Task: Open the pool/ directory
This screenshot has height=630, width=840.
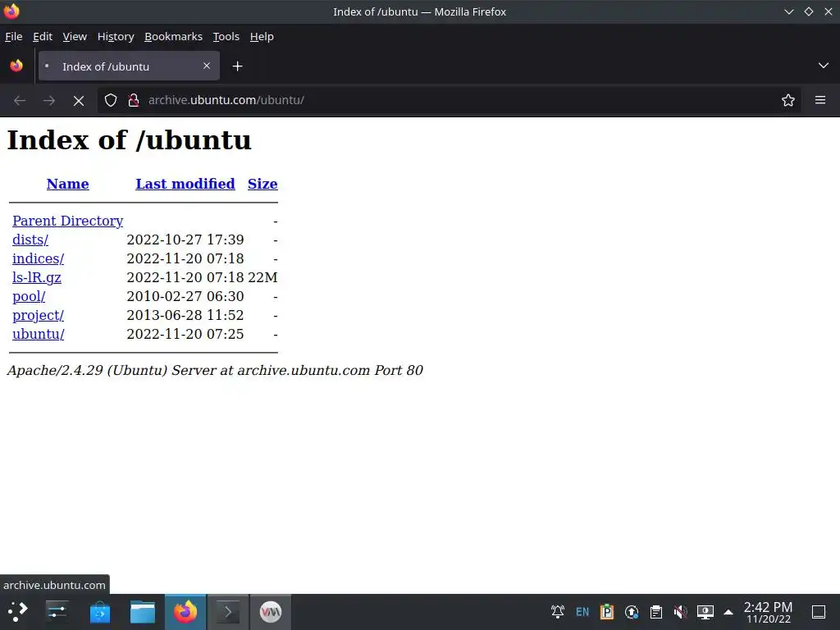Action: (x=29, y=296)
